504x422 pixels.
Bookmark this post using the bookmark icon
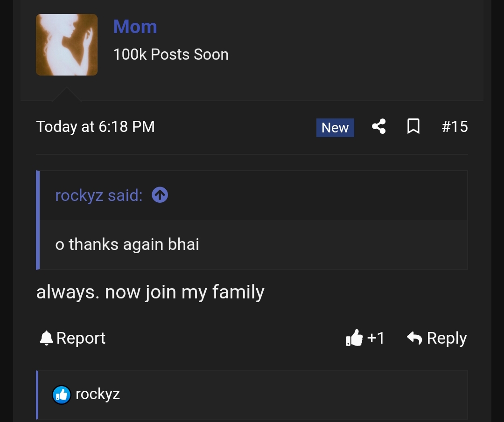point(413,127)
